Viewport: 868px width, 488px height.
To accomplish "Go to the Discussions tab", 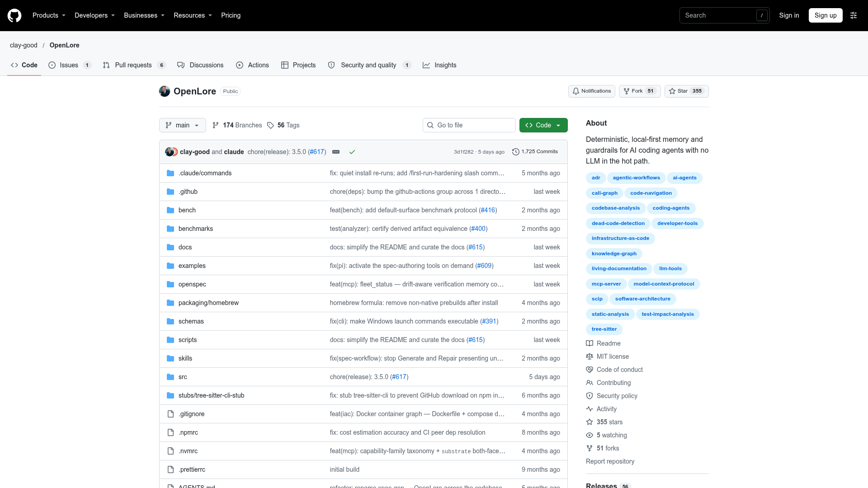I will pyautogui.click(x=200, y=65).
